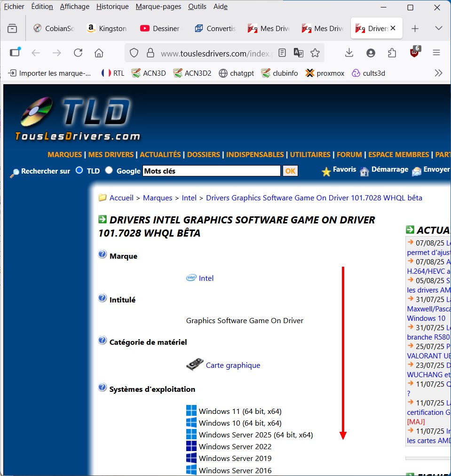Screen dimensions: 451x476
Task: Open the Extensions puzzle icon
Action: point(392,53)
